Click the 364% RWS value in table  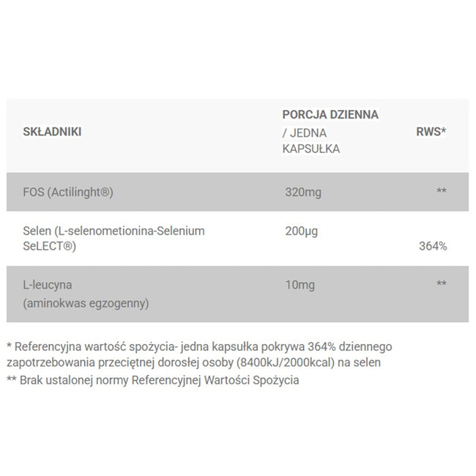pyautogui.click(x=433, y=245)
